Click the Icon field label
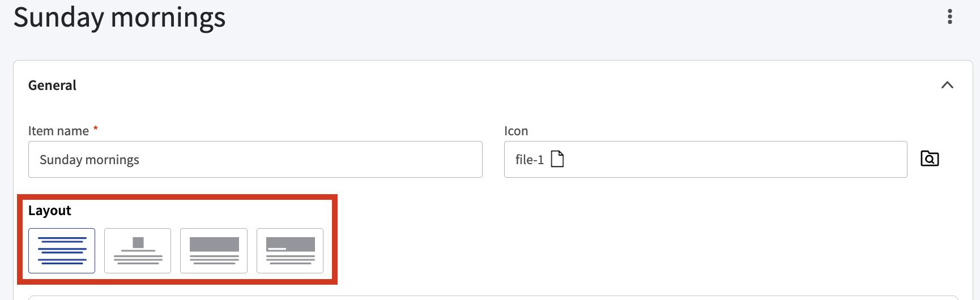 point(516,131)
